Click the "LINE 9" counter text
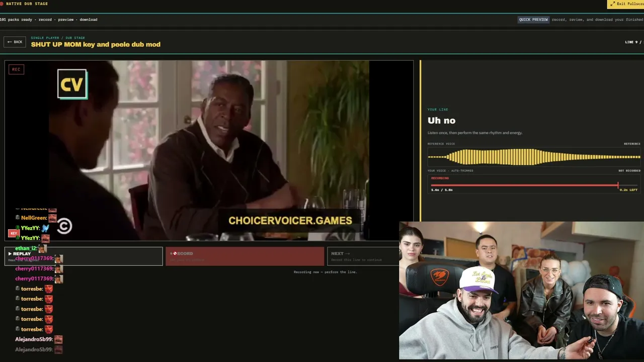 pyautogui.click(x=631, y=42)
